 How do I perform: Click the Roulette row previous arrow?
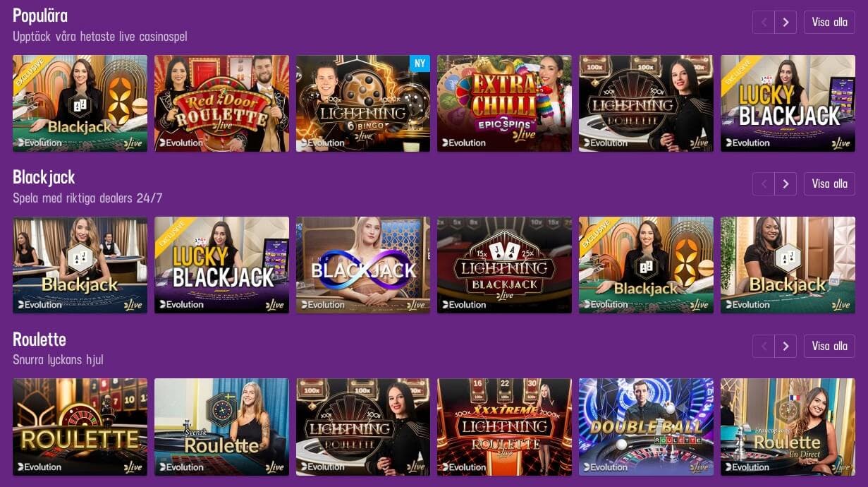point(763,347)
